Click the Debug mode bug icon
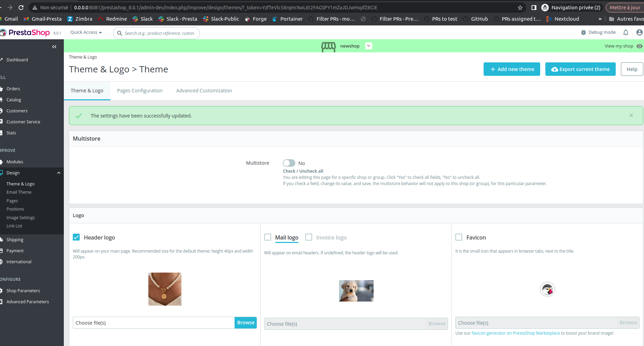 [583, 32]
